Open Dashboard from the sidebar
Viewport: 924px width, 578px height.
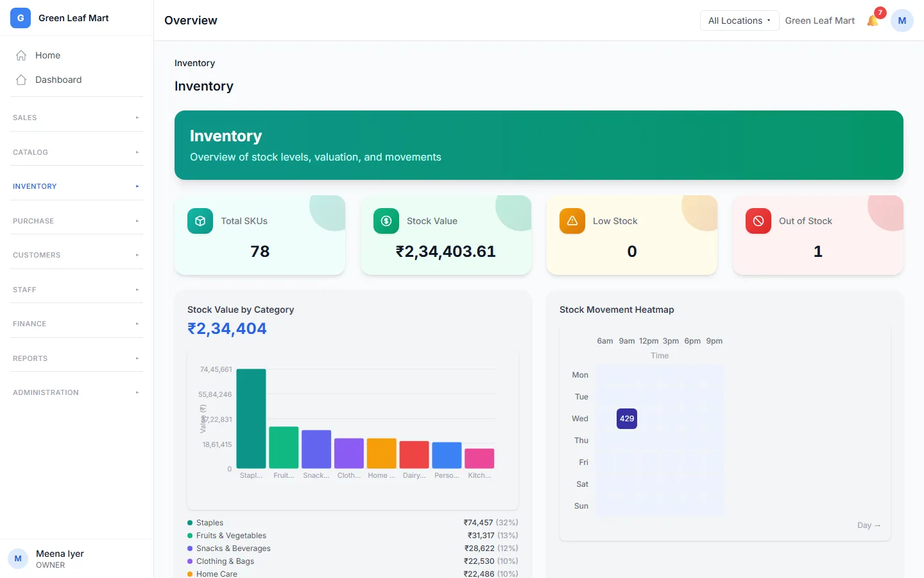(x=77, y=80)
